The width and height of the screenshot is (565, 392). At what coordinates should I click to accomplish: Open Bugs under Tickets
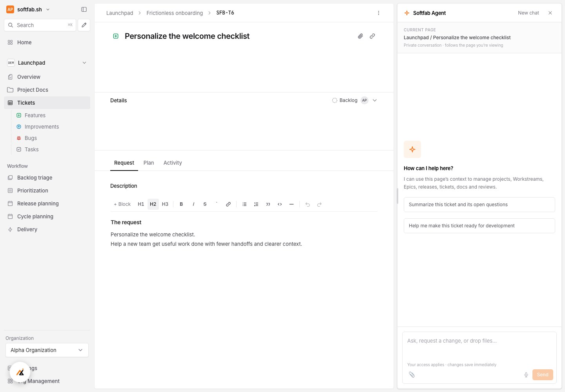(x=31, y=138)
